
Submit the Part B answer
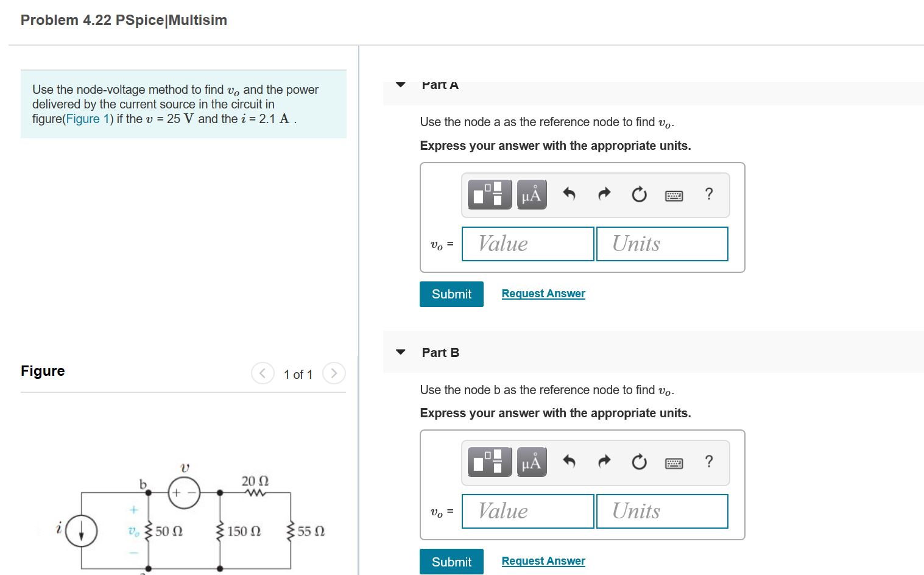451,561
